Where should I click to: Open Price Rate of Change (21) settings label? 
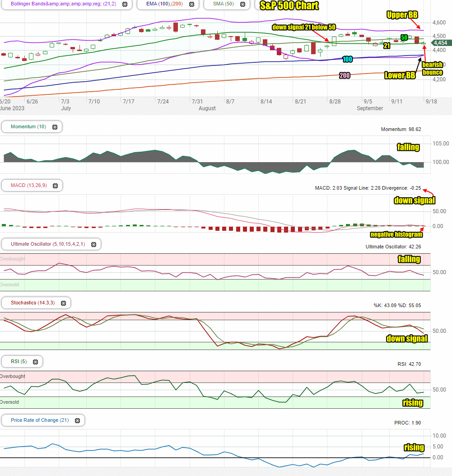tap(40, 420)
